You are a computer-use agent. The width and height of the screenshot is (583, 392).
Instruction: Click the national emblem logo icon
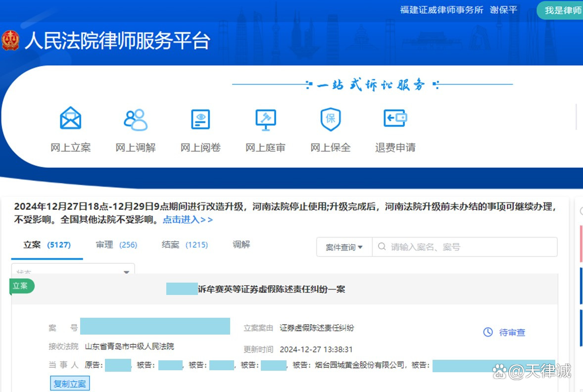(x=10, y=41)
